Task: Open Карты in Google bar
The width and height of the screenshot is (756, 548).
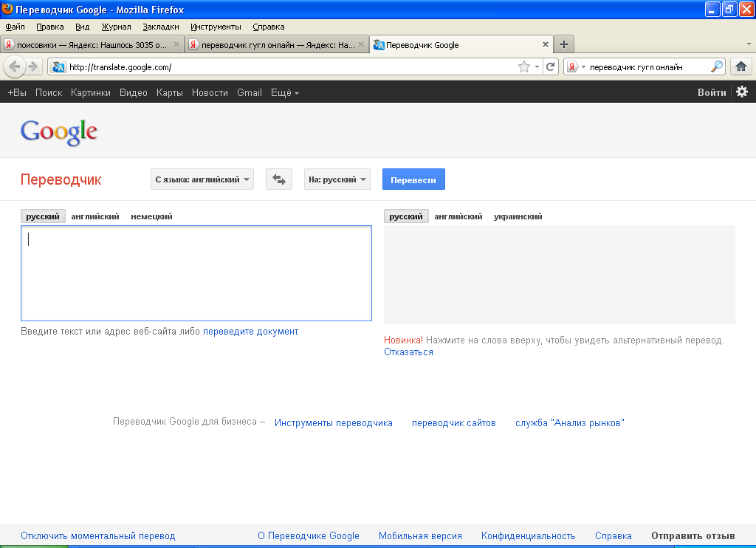Action: 169,92
